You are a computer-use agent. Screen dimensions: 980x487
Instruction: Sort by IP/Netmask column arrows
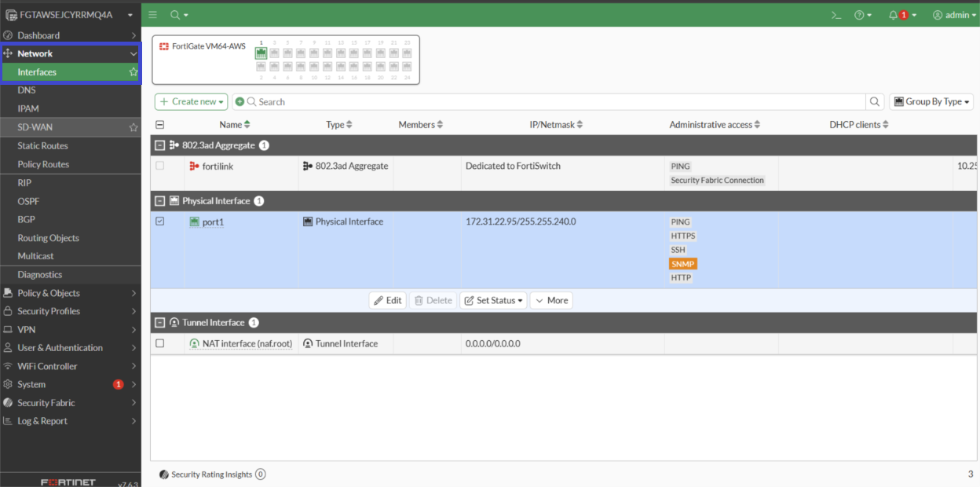580,125
